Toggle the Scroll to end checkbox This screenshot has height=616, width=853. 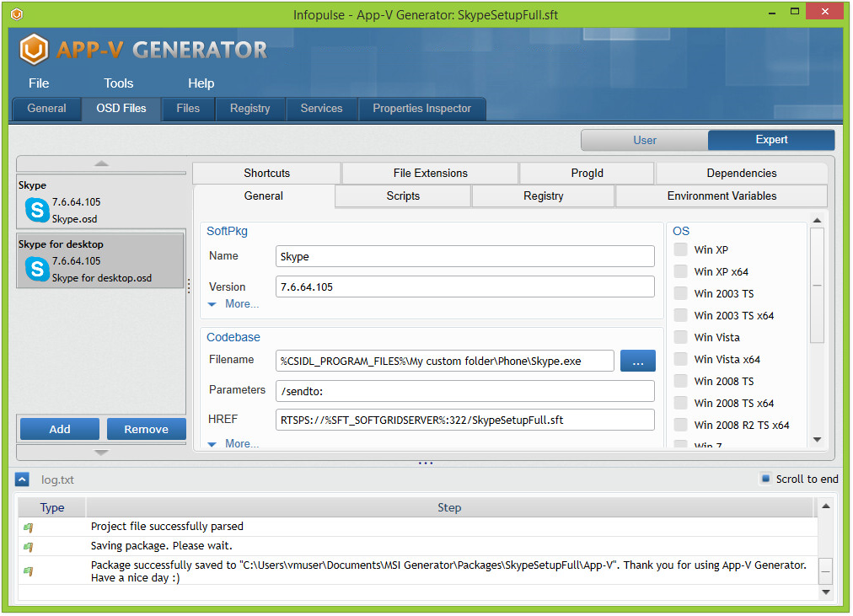pos(765,479)
